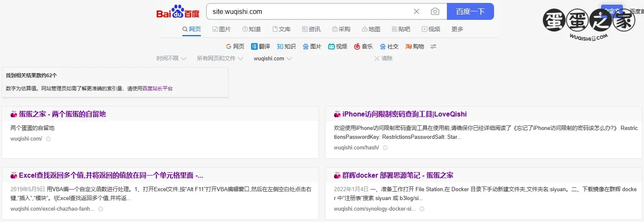The width and height of the screenshot is (644, 222).
Task: Open the 百度站长平台 link
Action: click(158, 89)
